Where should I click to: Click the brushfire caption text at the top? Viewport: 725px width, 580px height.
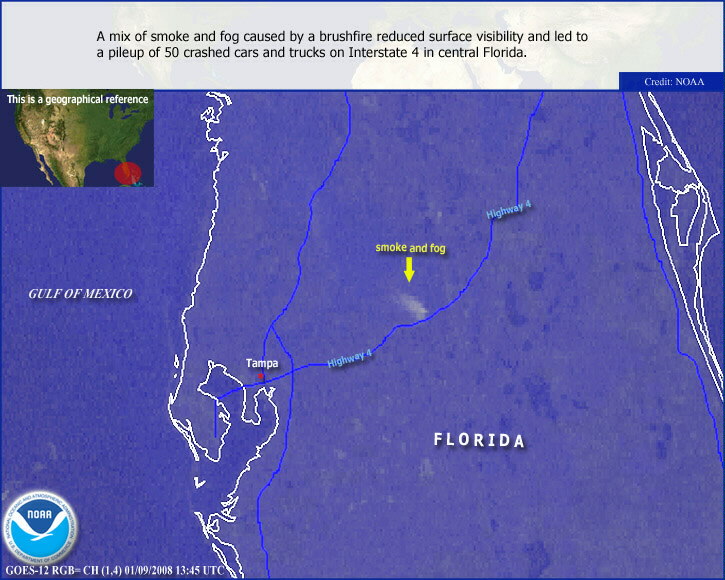click(342, 43)
